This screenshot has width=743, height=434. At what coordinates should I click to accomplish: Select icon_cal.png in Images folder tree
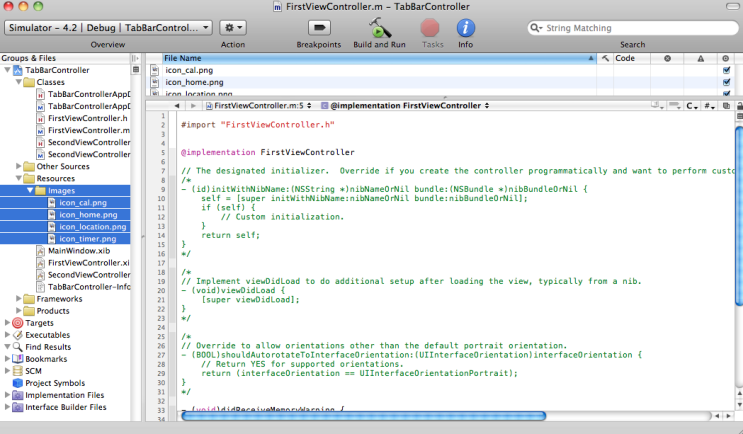pos(83,203)
